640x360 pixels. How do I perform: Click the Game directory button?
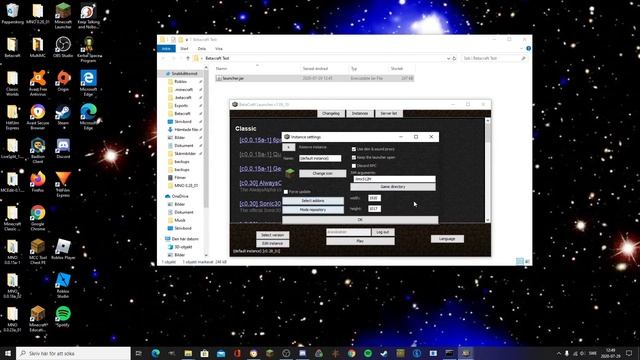click(x=393, y=187)
